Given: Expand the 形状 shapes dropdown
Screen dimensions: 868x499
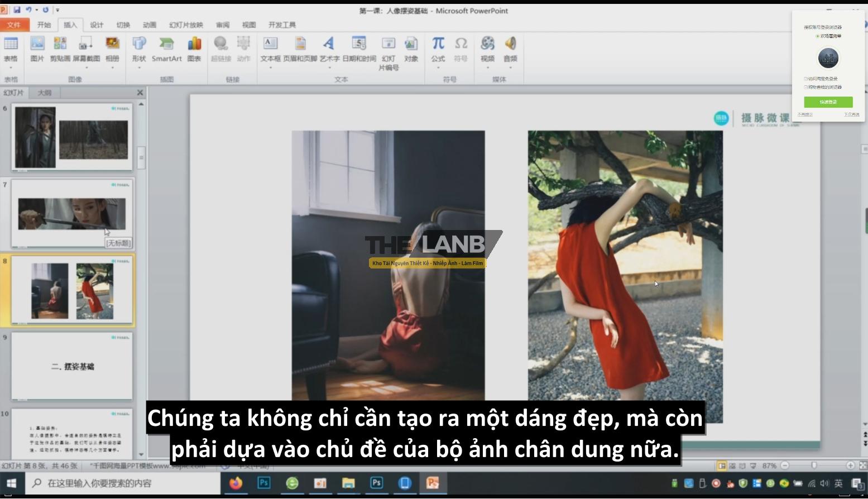Looking at the screenshot, I should [139, 68].
